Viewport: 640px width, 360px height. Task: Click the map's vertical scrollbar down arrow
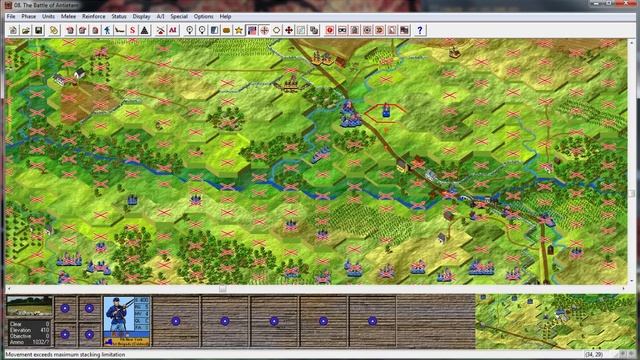(x=631, y=281)
